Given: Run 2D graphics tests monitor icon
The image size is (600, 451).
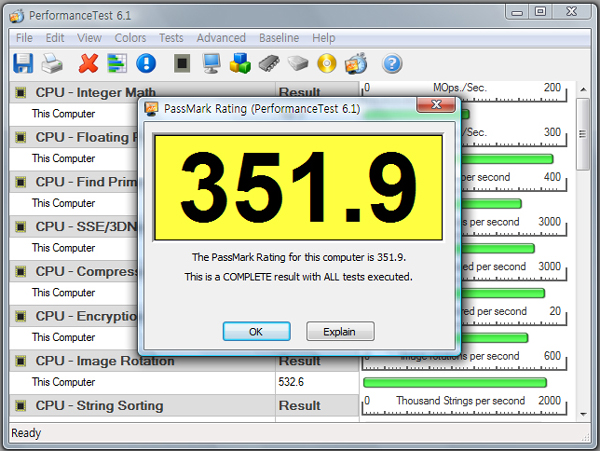Looking at the screenshot, I should click(x=211, y=63).
